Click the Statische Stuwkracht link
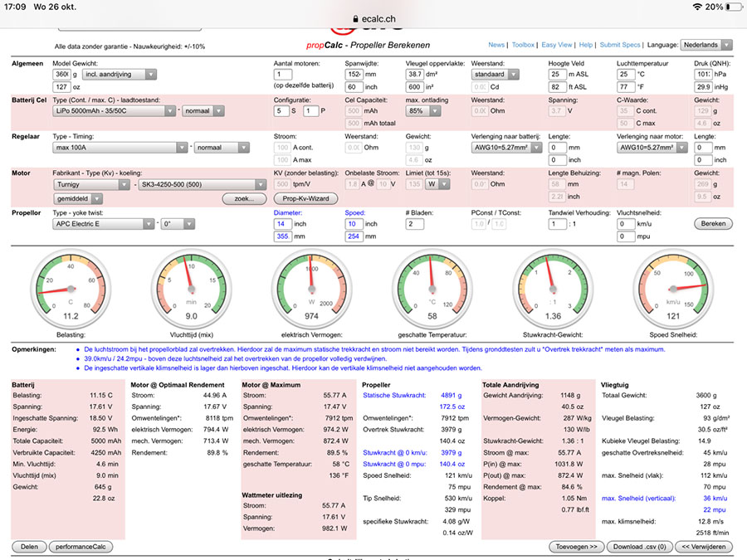The image size is (747, 560). (x=394, y=395)
